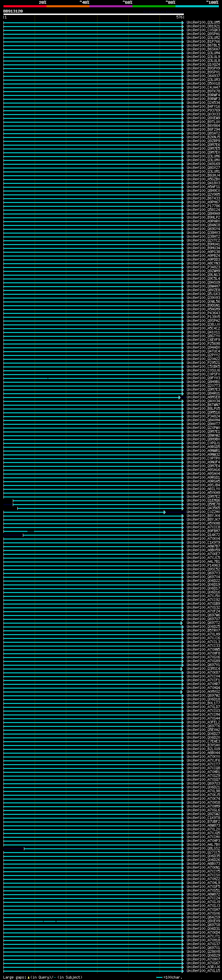Select the UniRef100_A8B073 entry
222x980 pixels.
point(203,864)
